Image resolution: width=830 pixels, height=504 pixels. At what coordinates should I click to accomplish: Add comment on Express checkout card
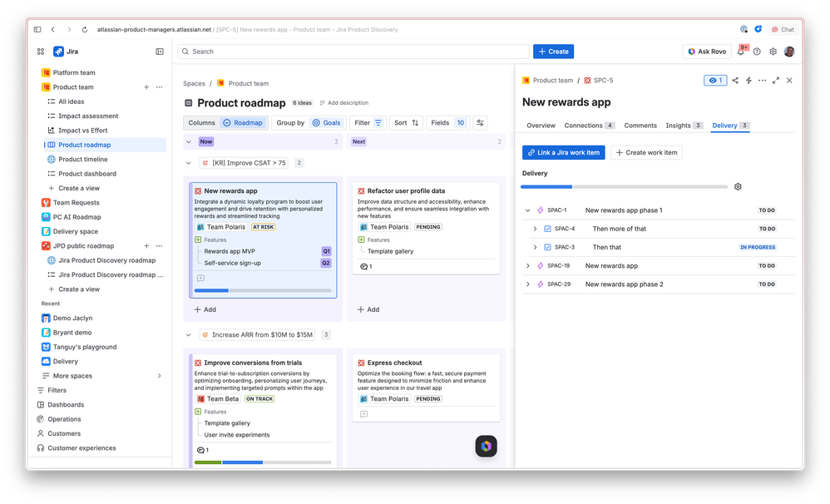coord(363,414)
